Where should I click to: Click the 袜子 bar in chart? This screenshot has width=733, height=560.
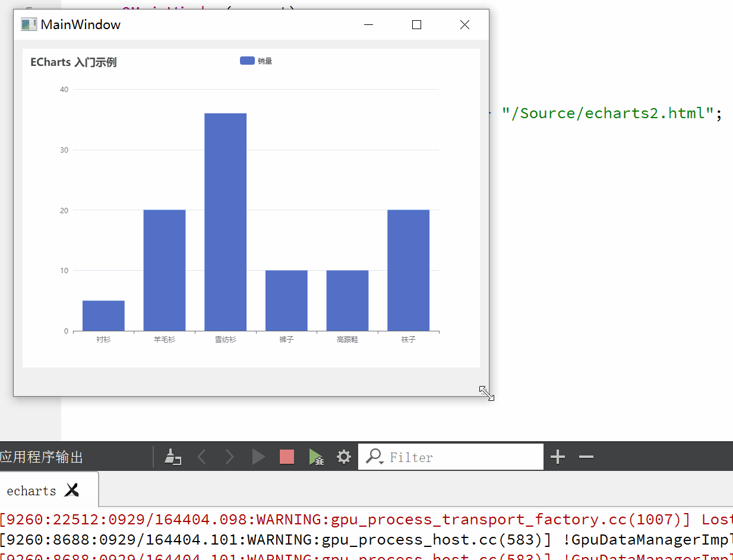[408, 270]
